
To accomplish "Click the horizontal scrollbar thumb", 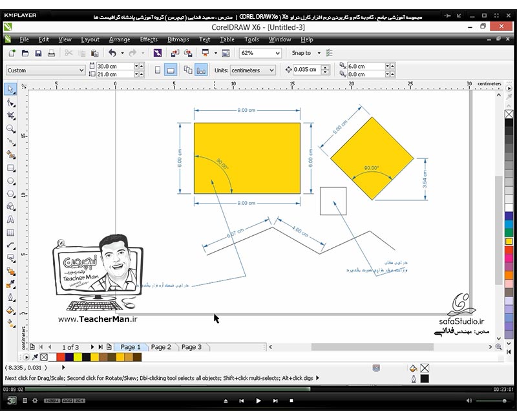I will (x=372, y=347).
